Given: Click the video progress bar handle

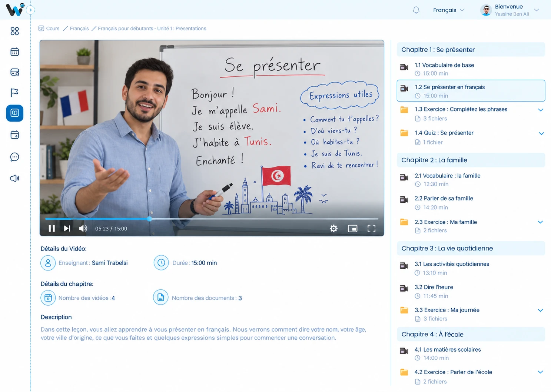Looking at the screenshot, I should tap(150, 219).
